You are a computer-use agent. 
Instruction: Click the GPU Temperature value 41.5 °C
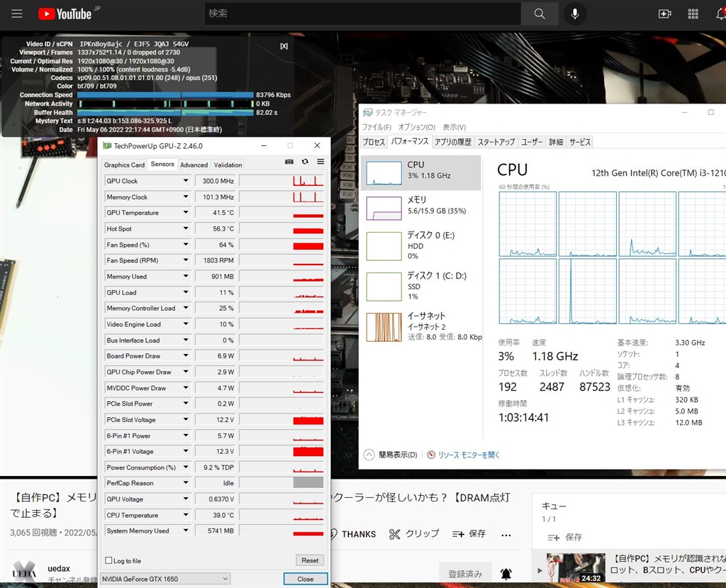pyautogui.click(x=216, y=212)
